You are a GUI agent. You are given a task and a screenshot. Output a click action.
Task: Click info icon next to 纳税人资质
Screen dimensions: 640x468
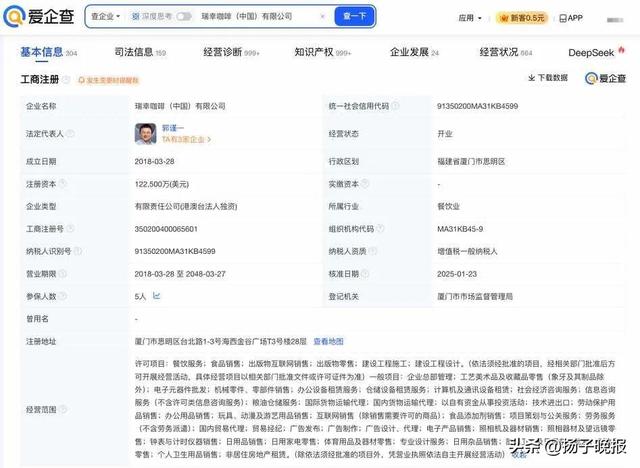[373, 251]
